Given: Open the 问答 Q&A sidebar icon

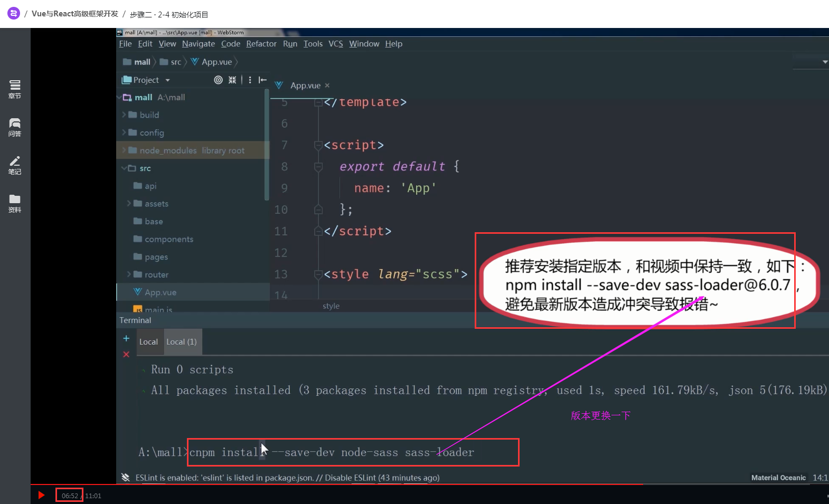Looking at the screenshot, I should tap(15, 127).
